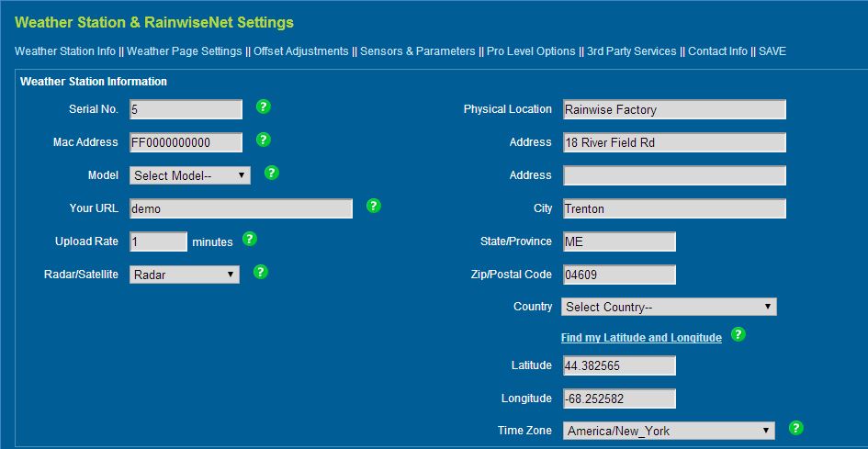Click the SAVE link in navigation
The height and width of the screenshot is (449, 868).
pos(772,51)
